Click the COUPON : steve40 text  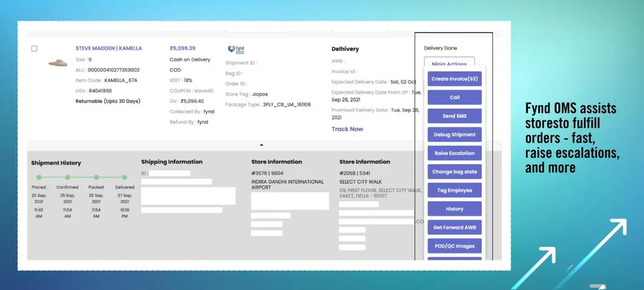(192, 91)
